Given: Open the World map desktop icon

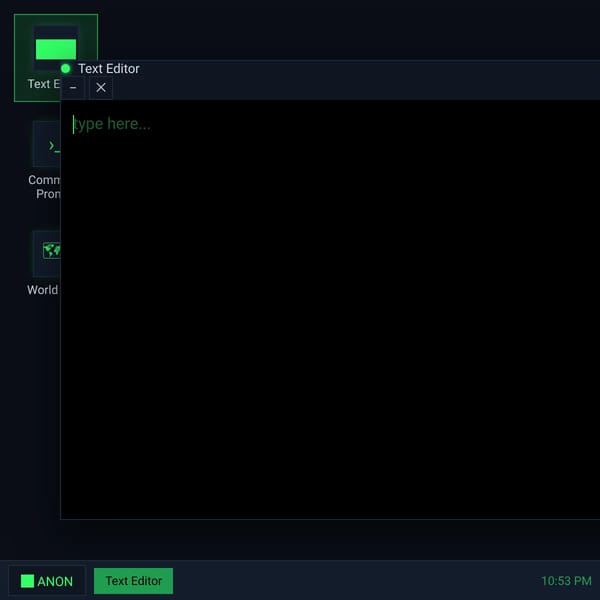Looking at the screenshot, I should click(x=44, y=264).
